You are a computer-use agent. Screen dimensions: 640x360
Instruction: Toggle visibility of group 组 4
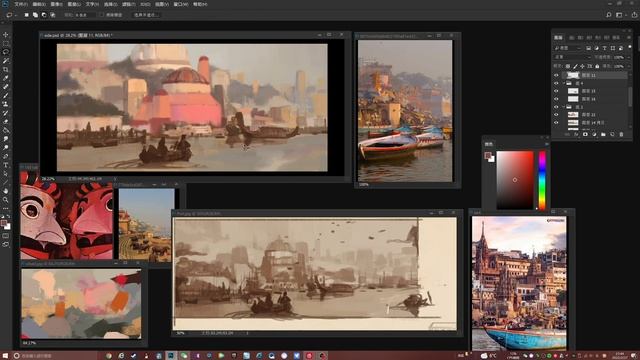click(556, 83)
